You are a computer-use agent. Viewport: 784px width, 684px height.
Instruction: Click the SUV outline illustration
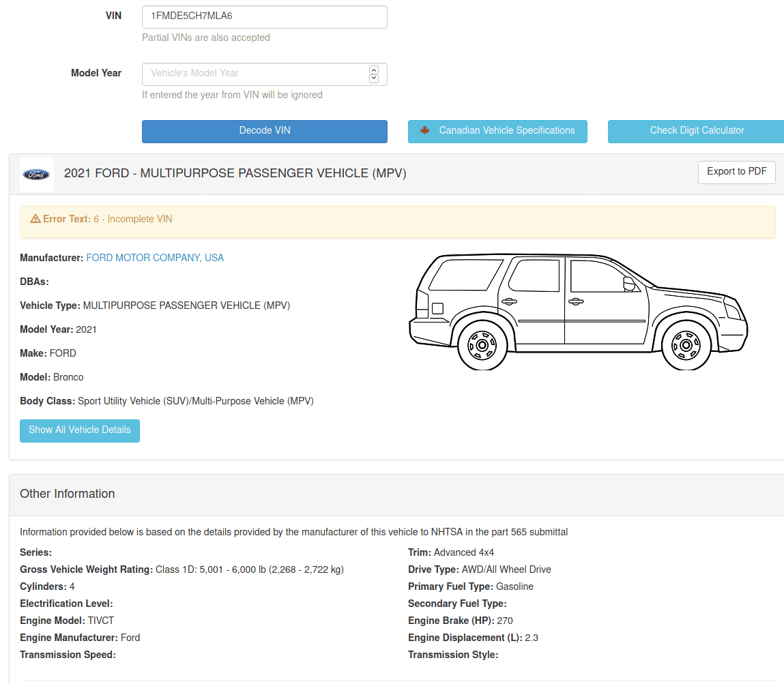579,312
